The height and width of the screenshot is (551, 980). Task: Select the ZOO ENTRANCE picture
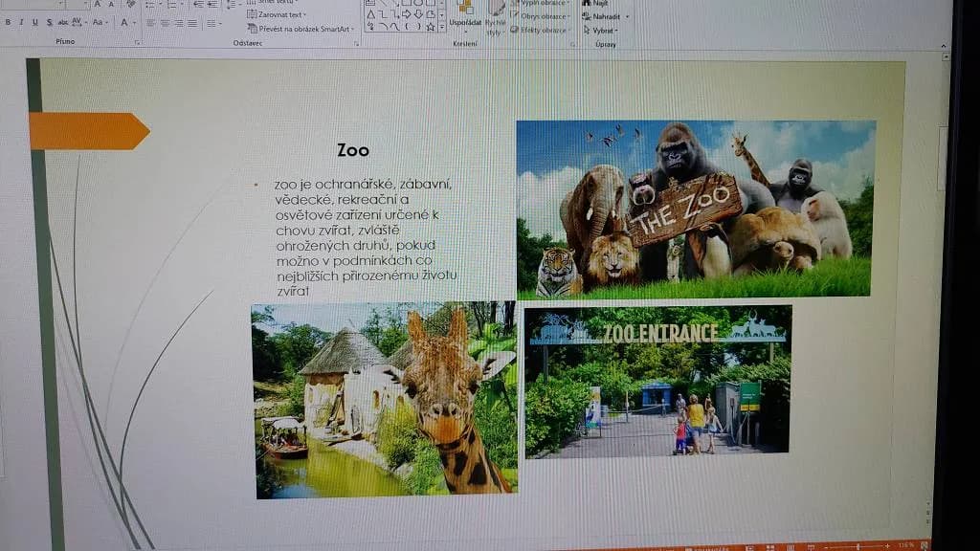pos(657,381)
